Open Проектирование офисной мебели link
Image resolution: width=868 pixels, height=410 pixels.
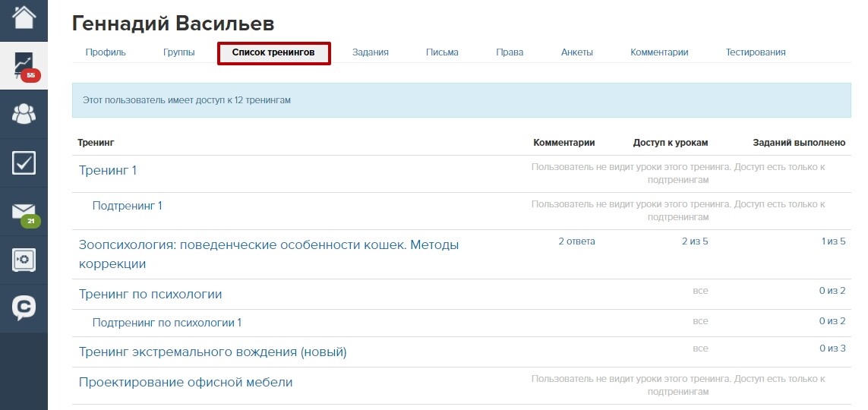(185, 383)
